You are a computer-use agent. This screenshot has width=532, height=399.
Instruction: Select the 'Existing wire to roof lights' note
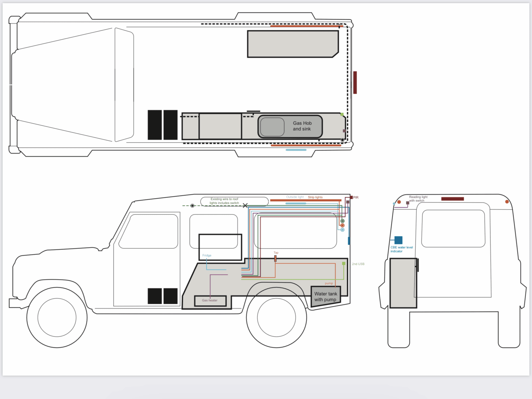click(224, 201)
